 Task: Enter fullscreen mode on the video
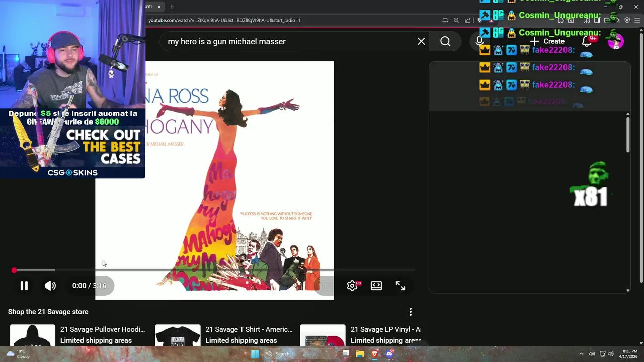tap(400, 286)
